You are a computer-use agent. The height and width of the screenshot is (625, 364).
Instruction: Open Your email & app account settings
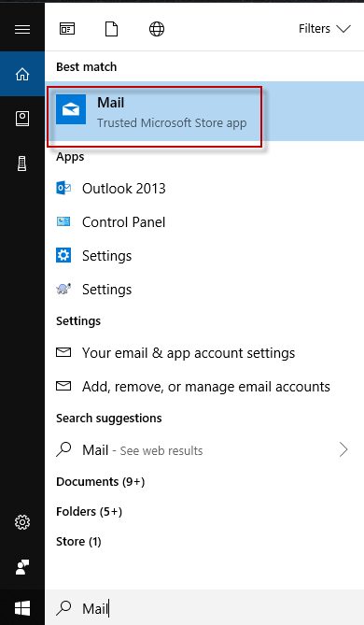click(204, 353)
